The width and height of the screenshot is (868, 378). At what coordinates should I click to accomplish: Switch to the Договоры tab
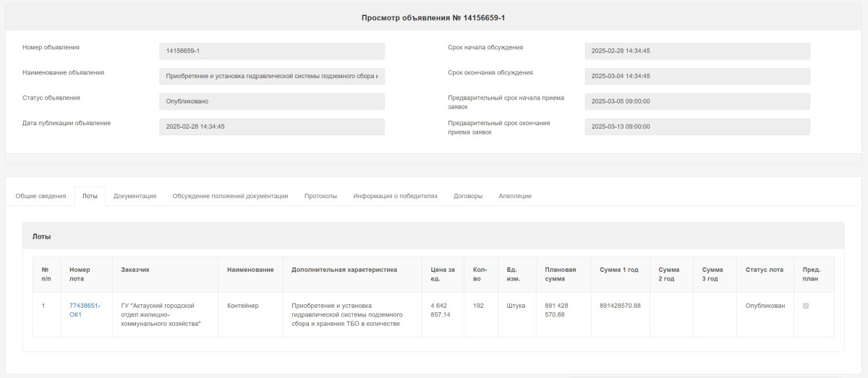point(468,196)
